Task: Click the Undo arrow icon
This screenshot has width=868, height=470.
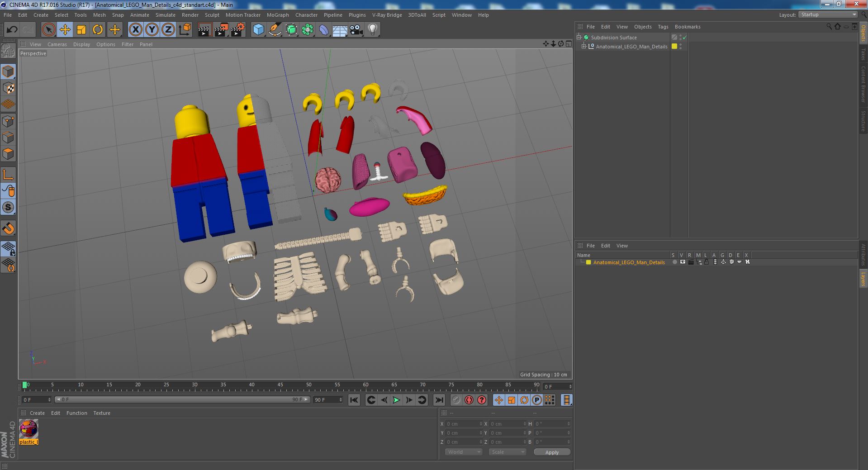Action: 12,30
